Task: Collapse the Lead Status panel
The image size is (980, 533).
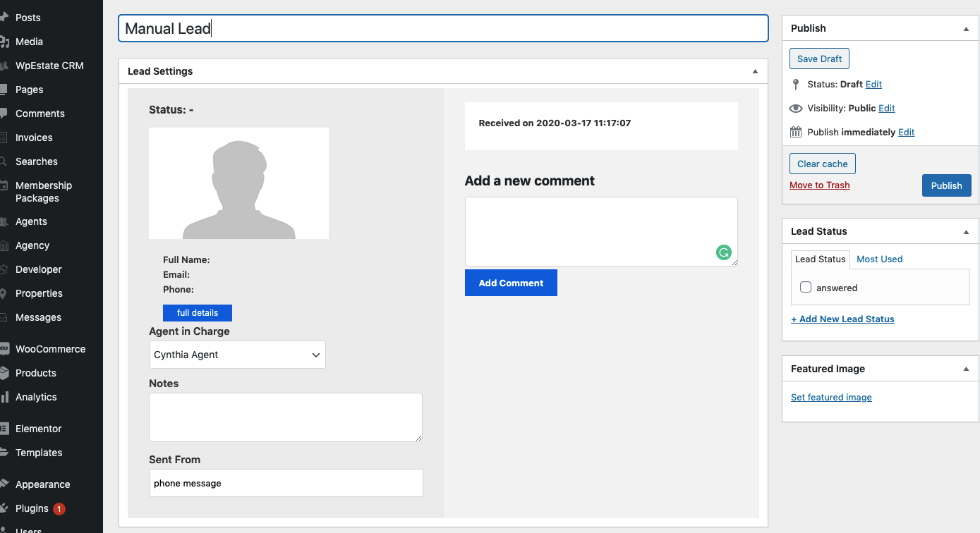Action: [966, 231]
